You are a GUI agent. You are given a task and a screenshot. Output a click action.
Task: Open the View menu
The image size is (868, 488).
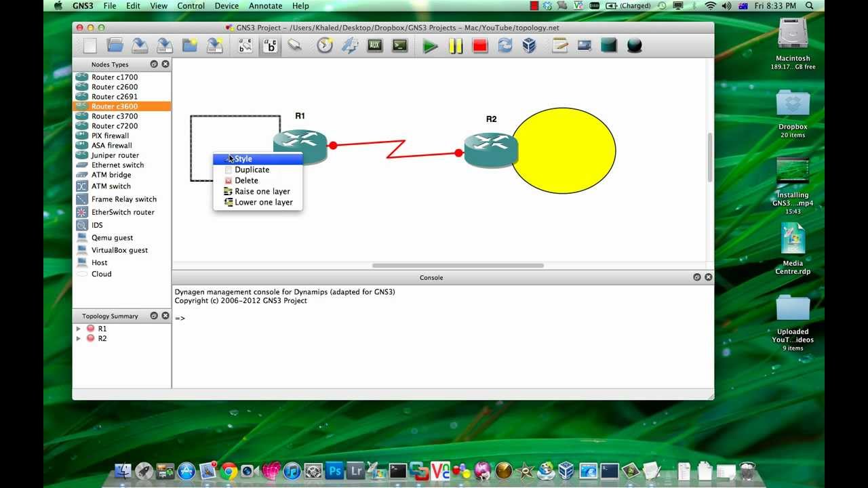159,5
